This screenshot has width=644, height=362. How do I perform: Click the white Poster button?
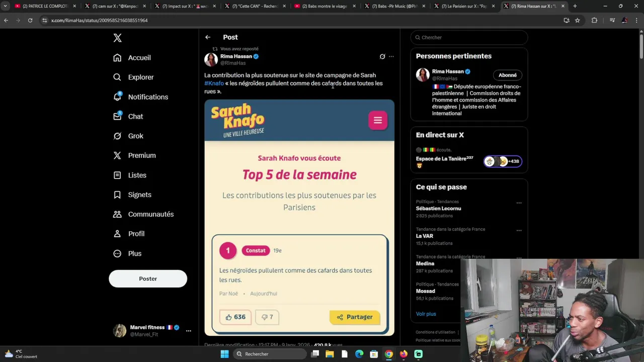(x=148, y=279)
